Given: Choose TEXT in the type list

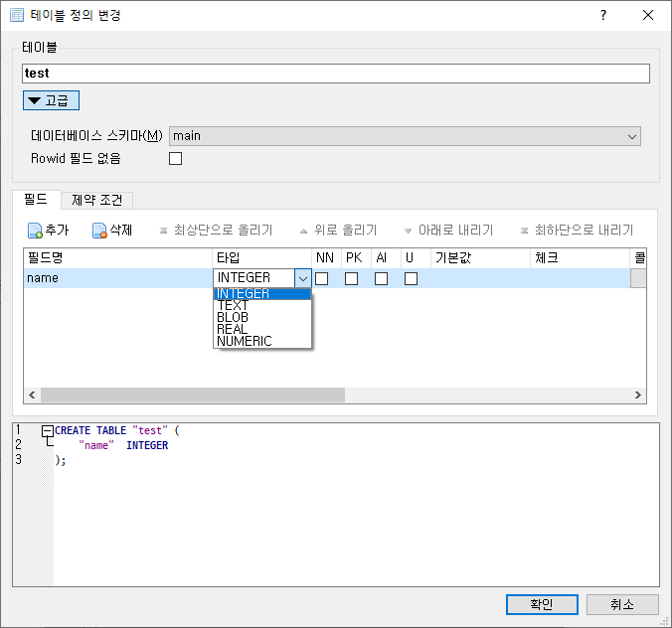Looking at the screenshot, I should point(262,305).
